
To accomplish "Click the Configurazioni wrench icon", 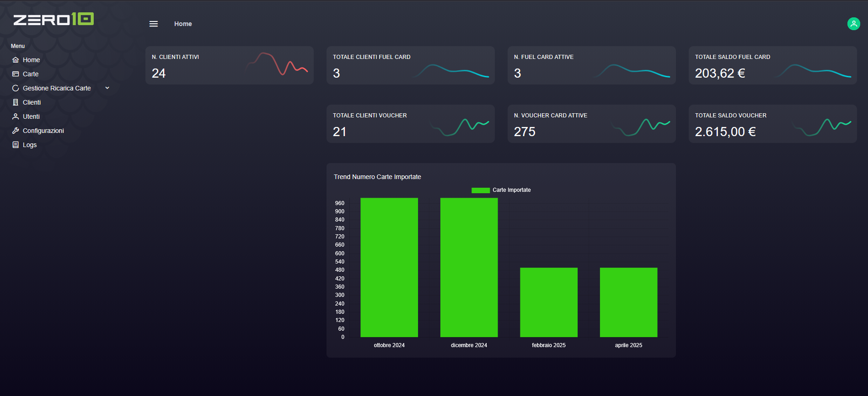I will [x=16, y=131].
